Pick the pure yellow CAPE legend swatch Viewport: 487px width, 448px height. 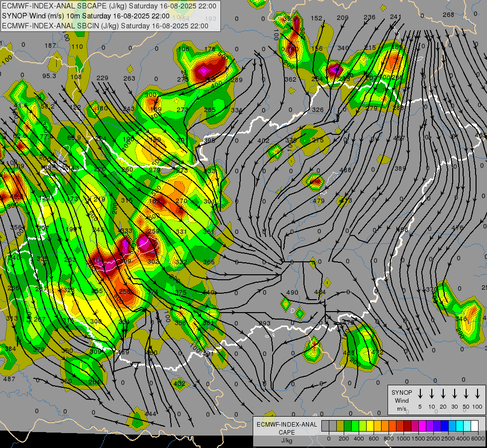(370, 426)
